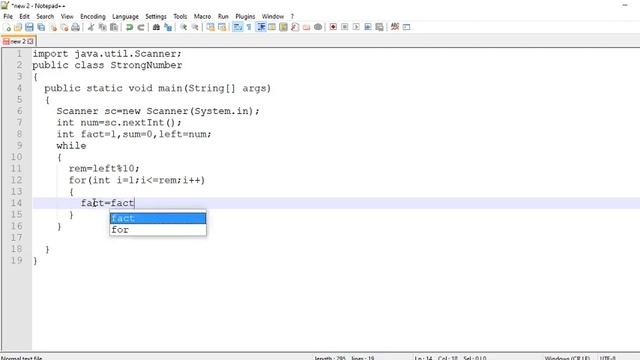The width and height of the screenshot is (640, 360).
Task: Select the 'new 2' document tab
Action: click(18, 41)
